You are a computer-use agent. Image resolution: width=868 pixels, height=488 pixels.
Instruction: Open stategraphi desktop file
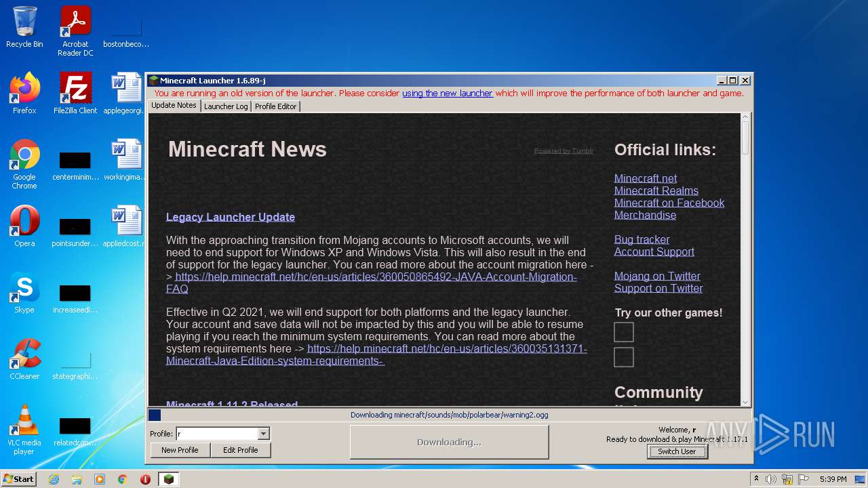(x=75, y=365)
